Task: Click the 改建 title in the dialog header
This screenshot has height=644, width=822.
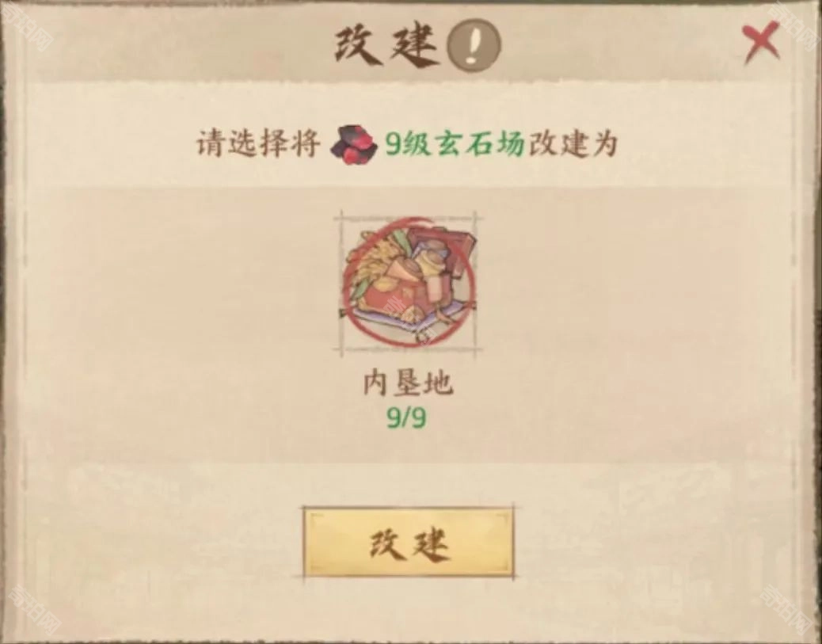Action: [x=387, y=46]
